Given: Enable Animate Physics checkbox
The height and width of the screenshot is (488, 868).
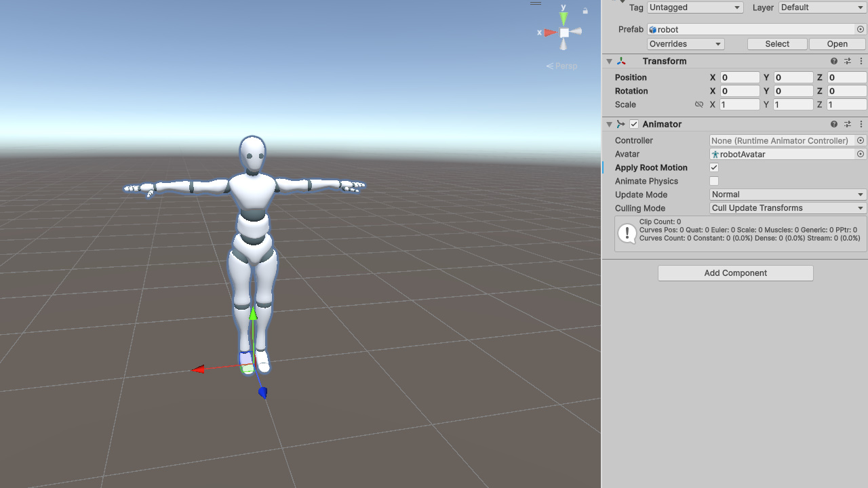Looking at the screenshot, I should 714,181.
